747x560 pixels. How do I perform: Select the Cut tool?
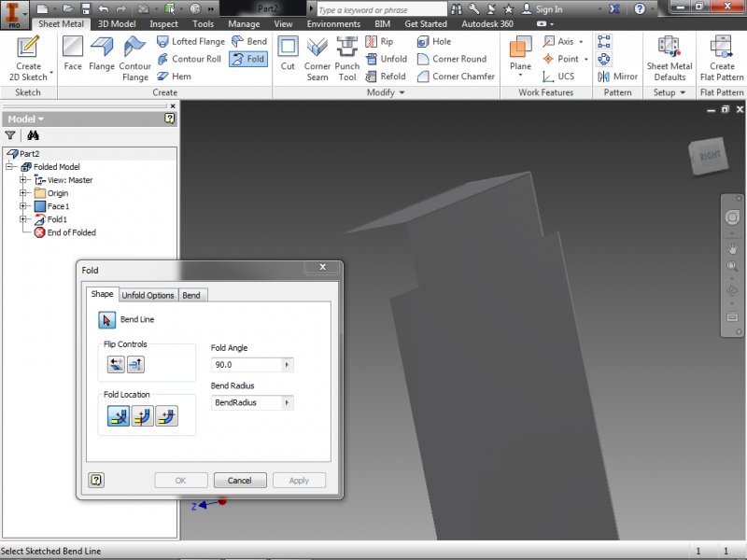tap(288, 53)
